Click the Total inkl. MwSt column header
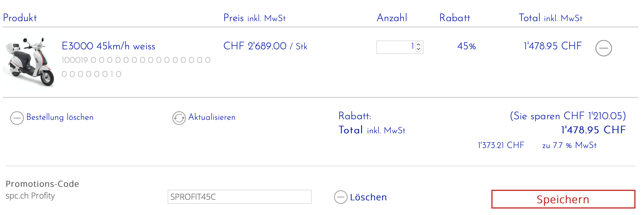Image resolution: width=644 pixels, height=215 pixels. point(550,18)
